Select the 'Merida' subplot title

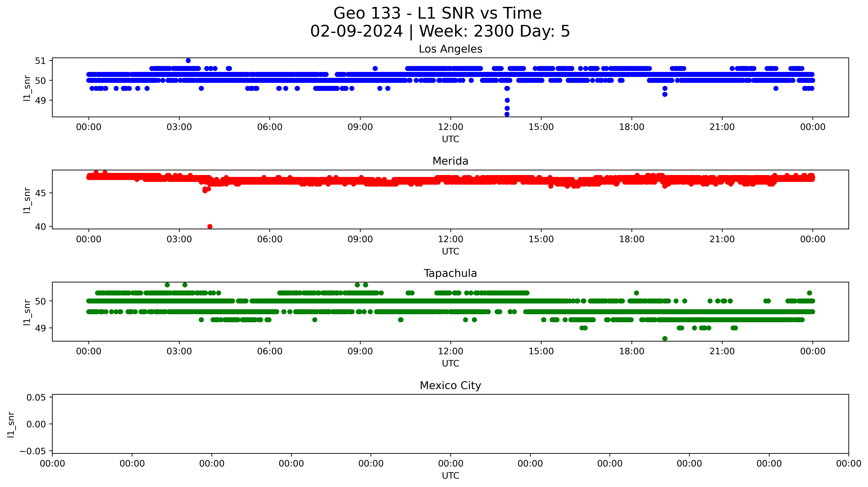[x=451, y=161]
